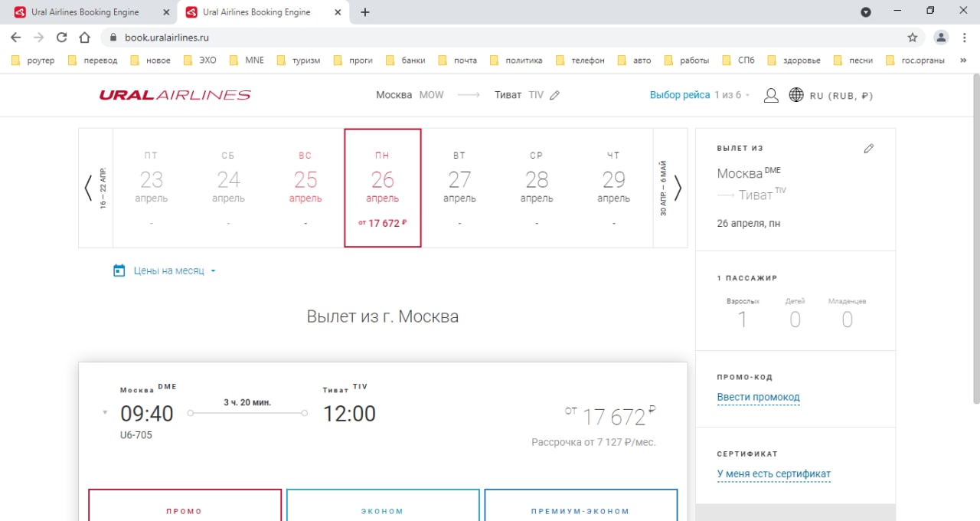Click the browser forward arrow
This screenshot has width=980, height=521.
tap(39, 37)
